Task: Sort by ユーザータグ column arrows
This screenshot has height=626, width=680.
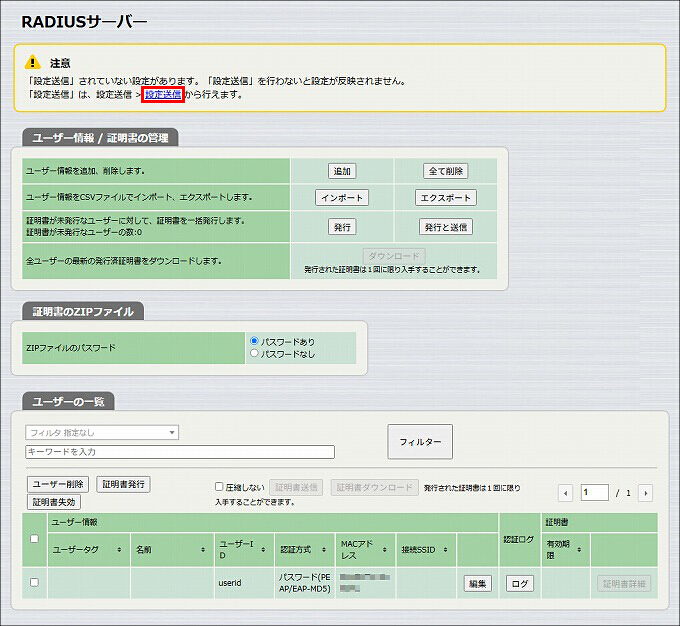Action: pos(119,550)
